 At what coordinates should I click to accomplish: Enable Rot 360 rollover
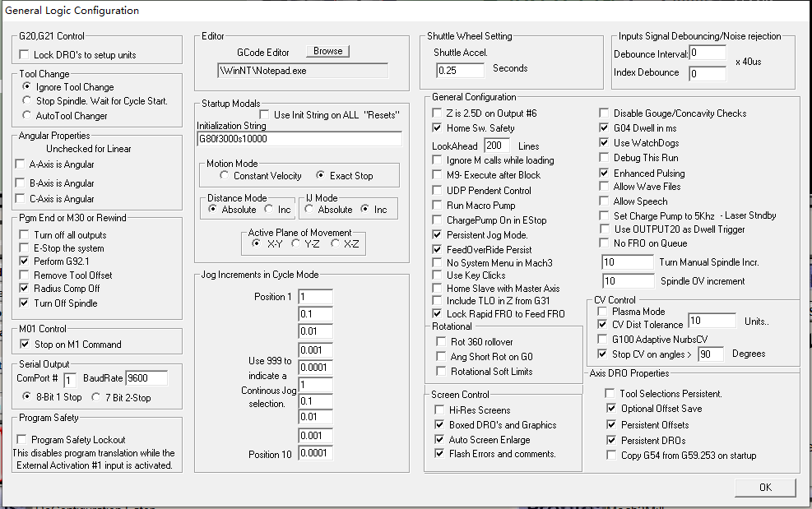tap(441, 341)
